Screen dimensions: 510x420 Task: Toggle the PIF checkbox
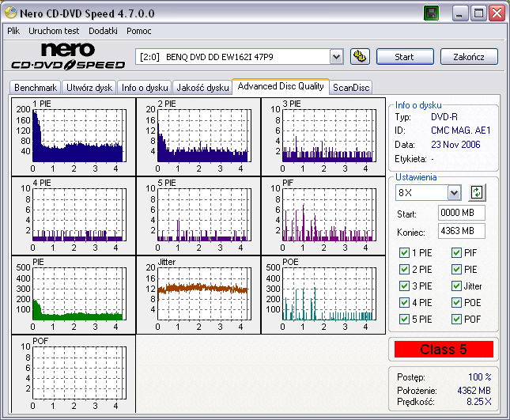coord(457,253)
